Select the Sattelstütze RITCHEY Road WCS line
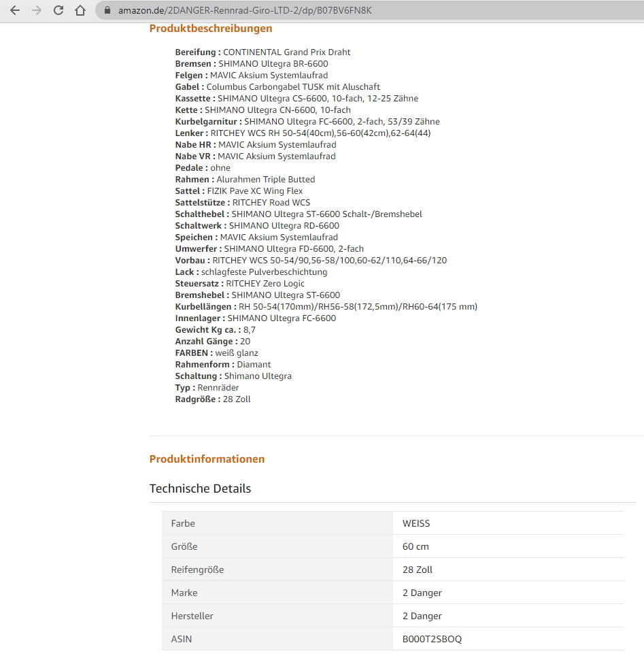The width and height of the screenshot is (644, 660). (243, 203)
